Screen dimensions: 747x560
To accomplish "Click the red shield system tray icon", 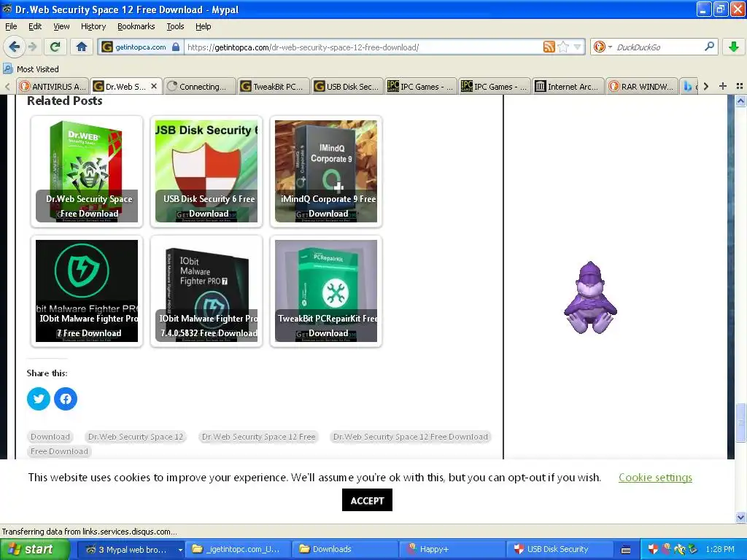I will pos(653,550).
